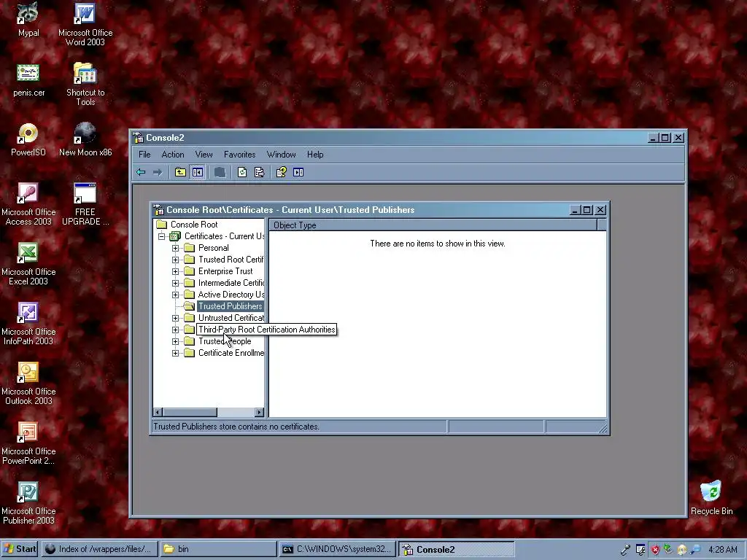Expand the Personal folder node
This screenshot has width=747, height=560.
pyautogui.click(x=175, y=248)
